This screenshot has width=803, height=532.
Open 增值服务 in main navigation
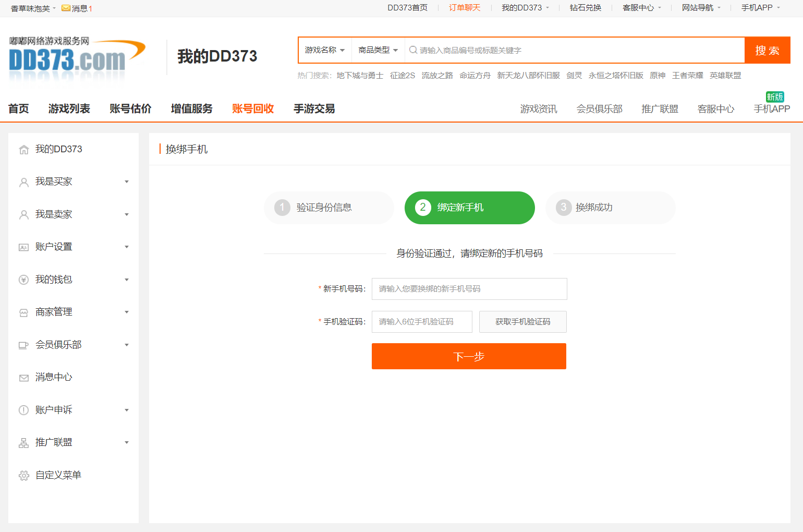[x=192, y=108]
